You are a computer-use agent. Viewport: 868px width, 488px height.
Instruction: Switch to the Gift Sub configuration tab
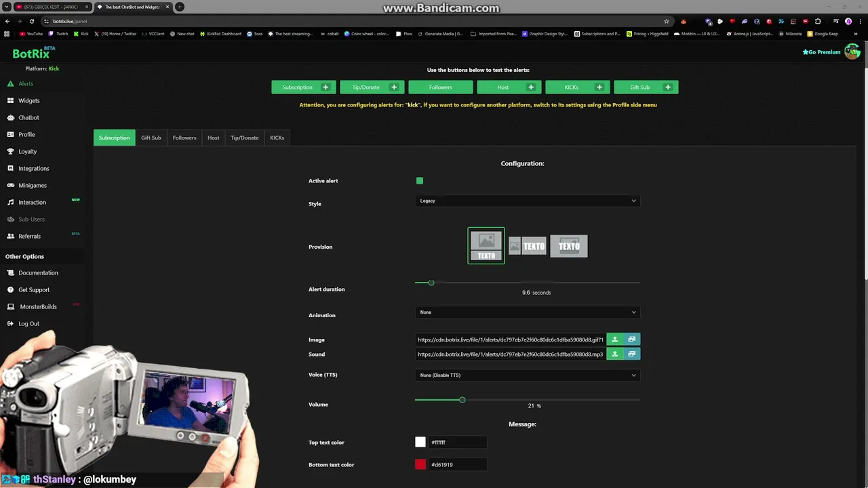pos(151,138)
